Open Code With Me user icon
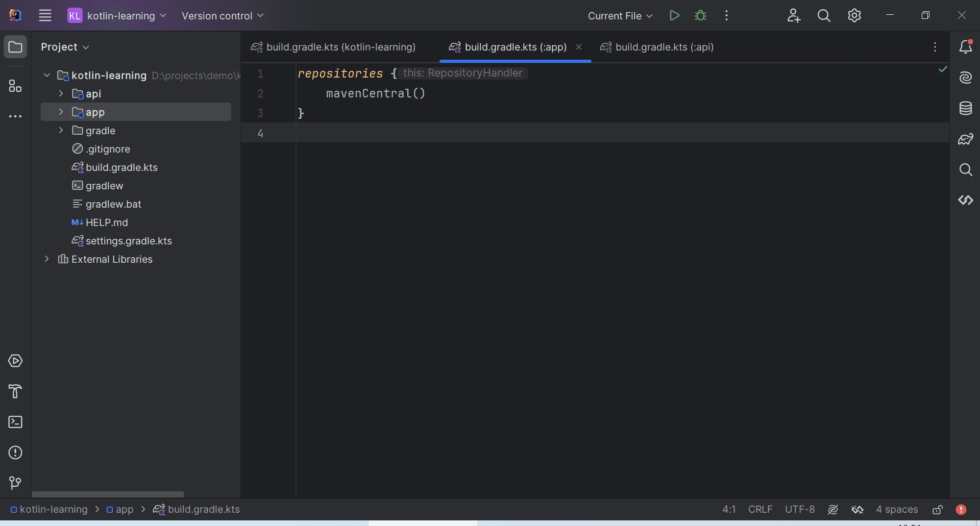This screenshot has height=526, width=980. click(x=793, y=15)
